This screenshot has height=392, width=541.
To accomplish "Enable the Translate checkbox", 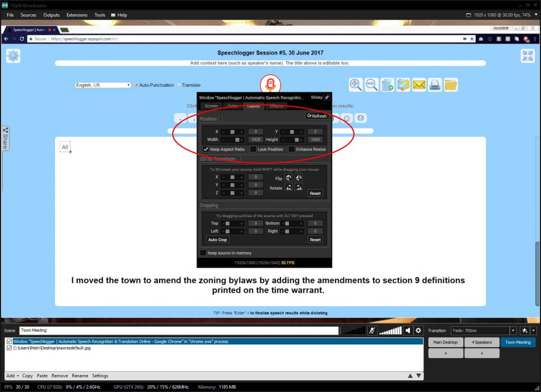I will (x=179, y=85).
